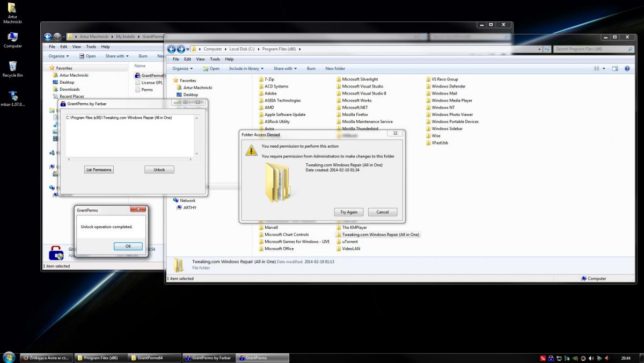Open the Windows Defender folder
Image resolution: width=644 pixels, height=363 pixels.
pos(445,86)
